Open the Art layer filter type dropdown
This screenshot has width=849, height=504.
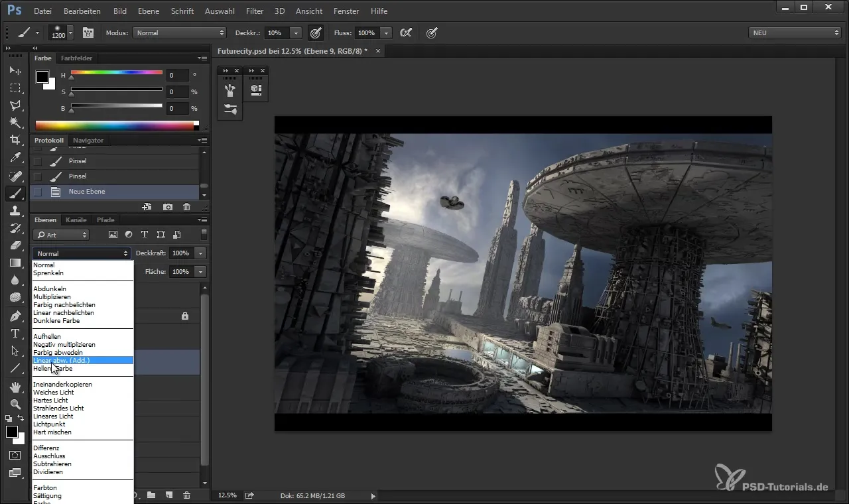coord(61,235)
